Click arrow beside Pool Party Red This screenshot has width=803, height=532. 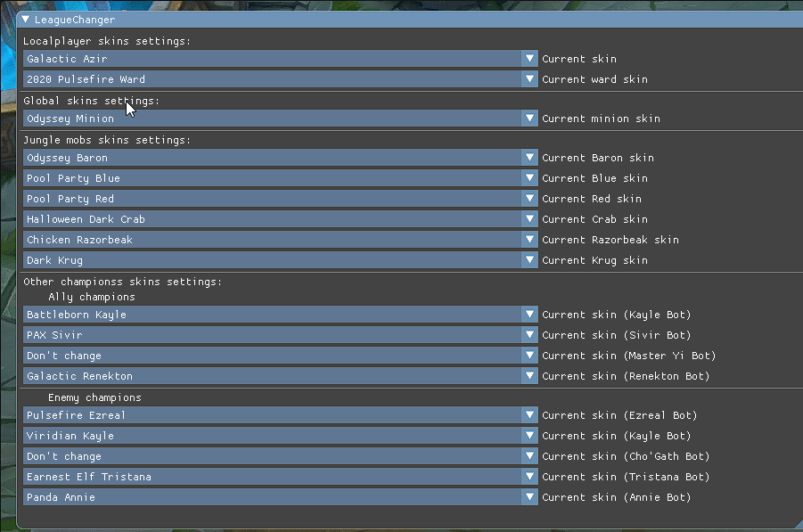point(529,199)
